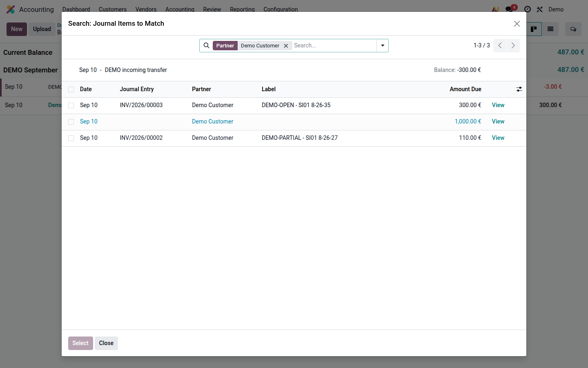Tick checkbox for INV/2026/00002 row
588x368 pixels.
[x=71, y=138]
